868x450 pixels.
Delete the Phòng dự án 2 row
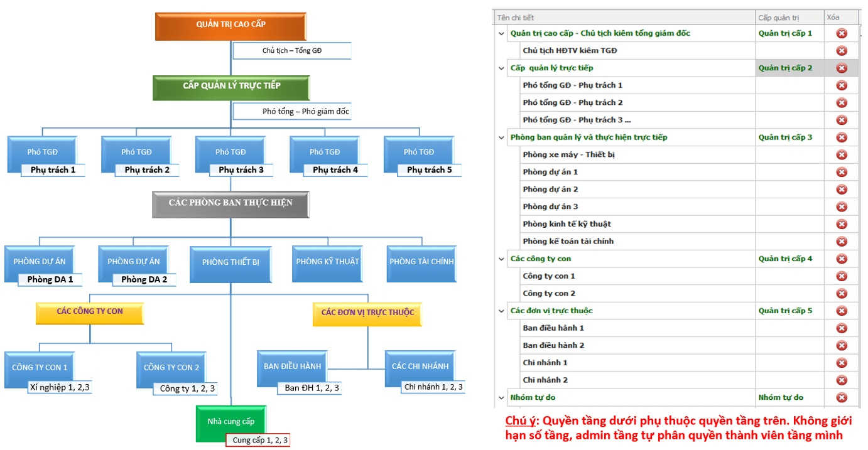[x=842, y=190]
